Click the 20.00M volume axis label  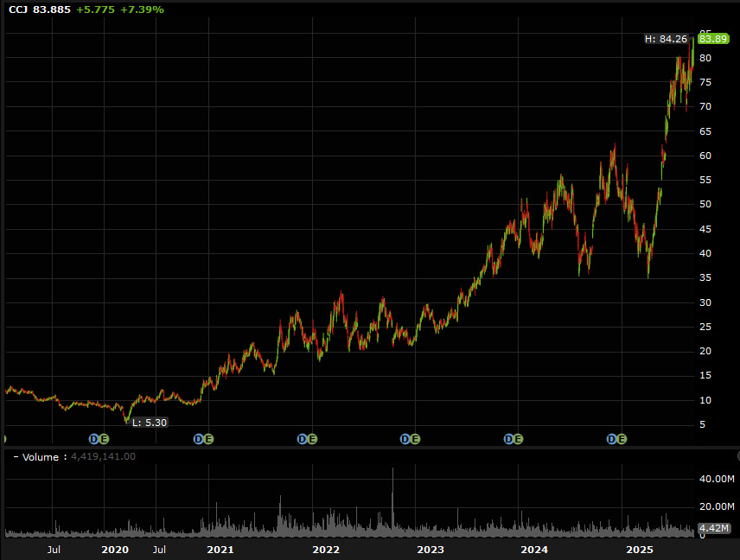click(x=717, y=506)
